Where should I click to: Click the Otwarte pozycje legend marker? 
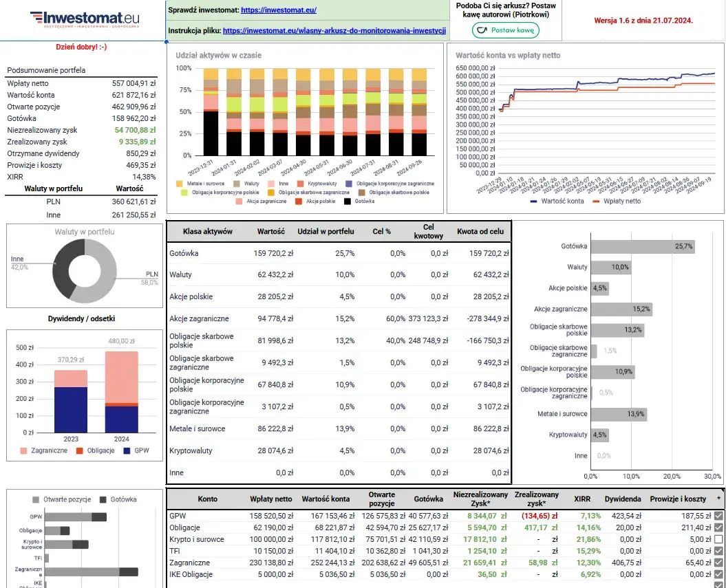tap(36, 499)
